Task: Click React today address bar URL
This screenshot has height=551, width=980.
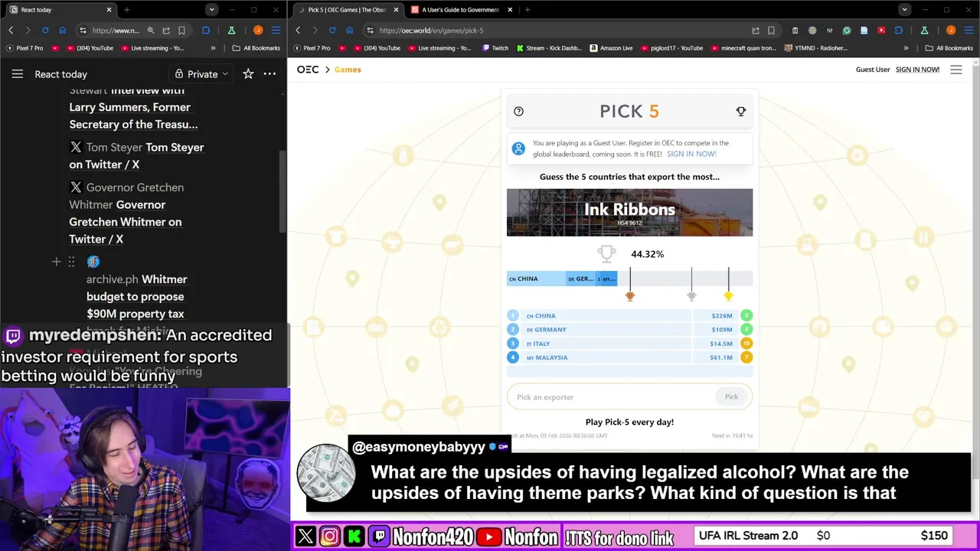Action: 116,31
